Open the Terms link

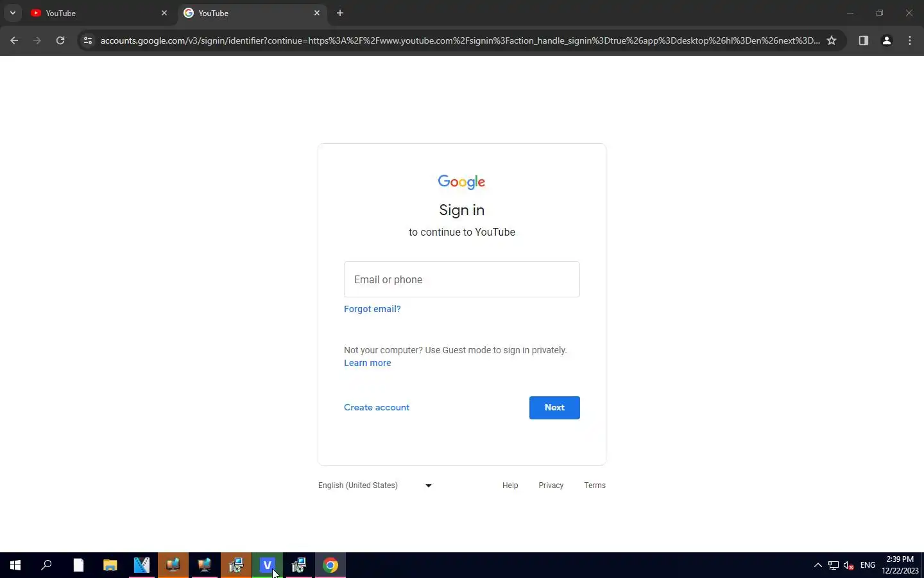595,486
